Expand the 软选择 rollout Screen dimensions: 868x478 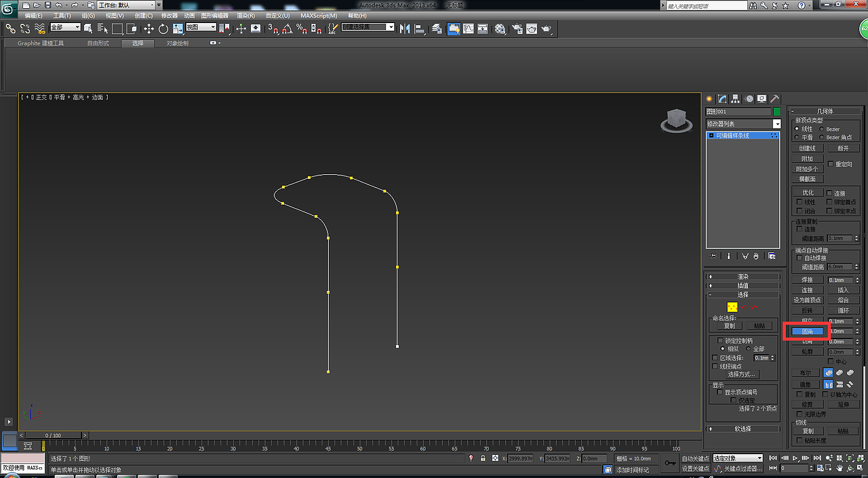pos(743,429)
